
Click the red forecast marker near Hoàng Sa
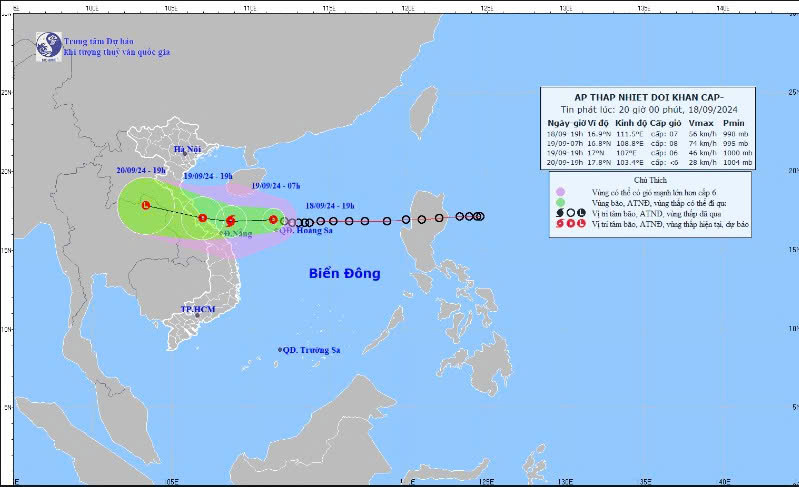pos(273,219)
